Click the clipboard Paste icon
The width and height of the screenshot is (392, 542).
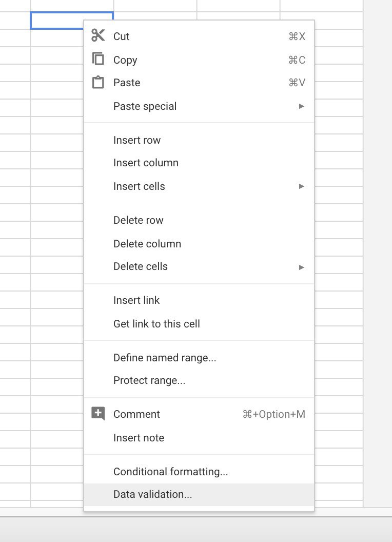click(98, 82)
